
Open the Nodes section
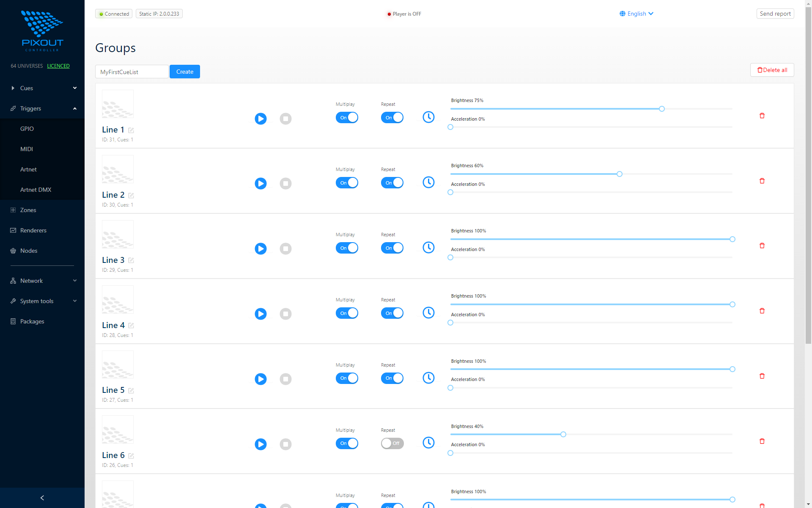click(29, 251)
